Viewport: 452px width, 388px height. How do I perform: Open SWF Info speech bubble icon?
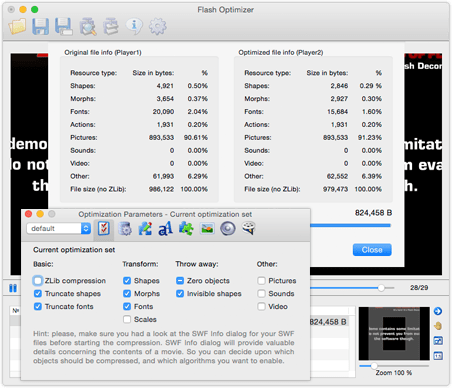click(134, 26)
